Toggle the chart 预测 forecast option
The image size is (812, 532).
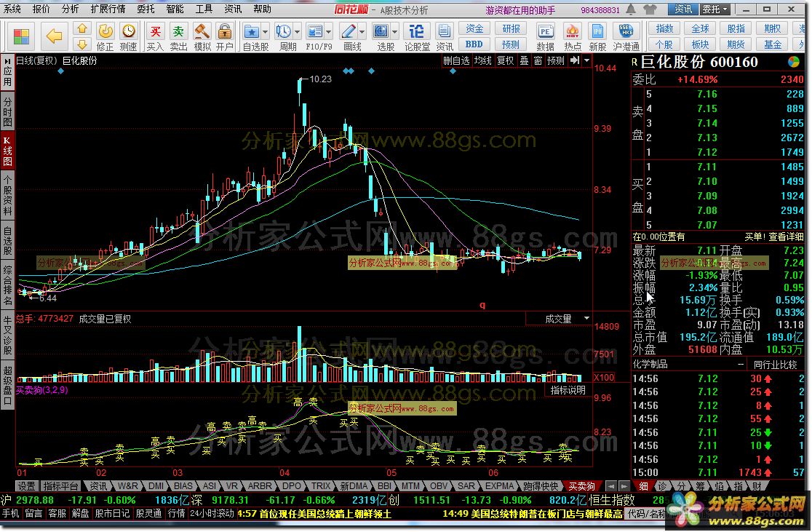pos(556,60)
